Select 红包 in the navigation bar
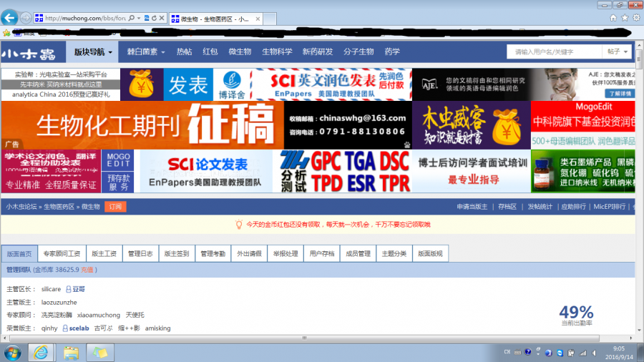This screenshot has width=644, height=362. (x=210, y=52)
